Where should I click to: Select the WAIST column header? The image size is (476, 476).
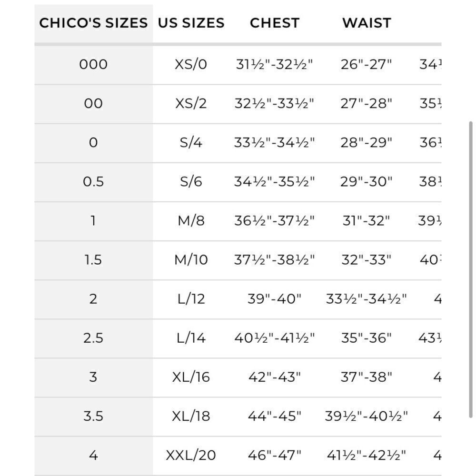[x=367, y=23]
